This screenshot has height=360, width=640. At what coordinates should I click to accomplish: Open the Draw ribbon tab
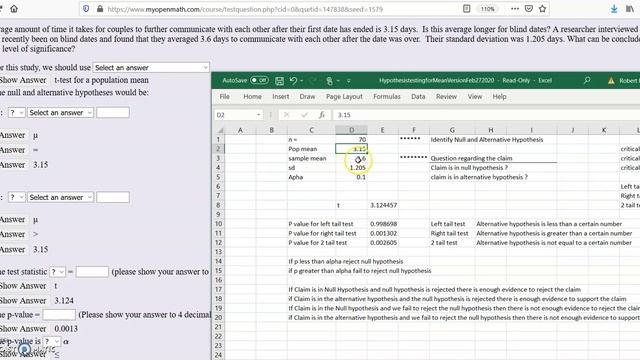tap(307, 97)
